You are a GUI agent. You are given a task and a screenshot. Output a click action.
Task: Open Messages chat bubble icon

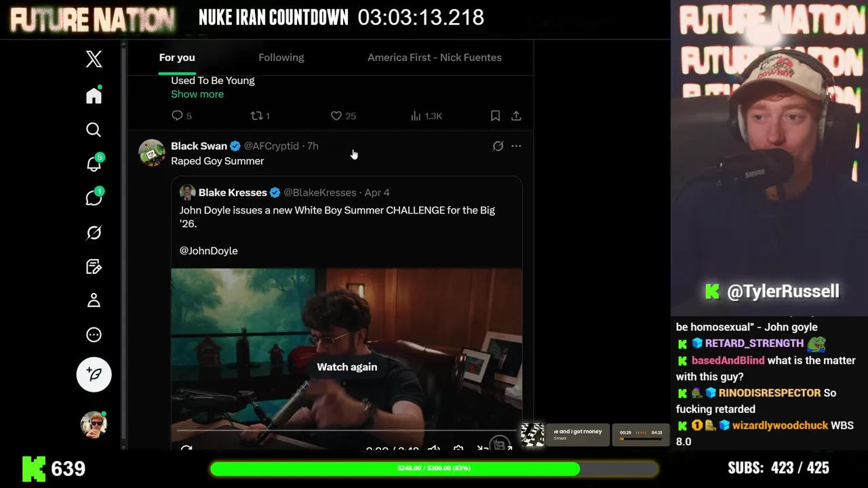94,198
